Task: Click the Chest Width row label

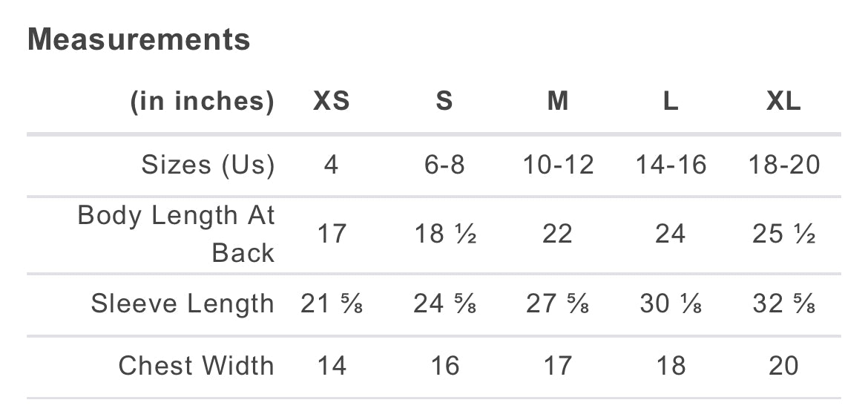Action: point(197,366)
